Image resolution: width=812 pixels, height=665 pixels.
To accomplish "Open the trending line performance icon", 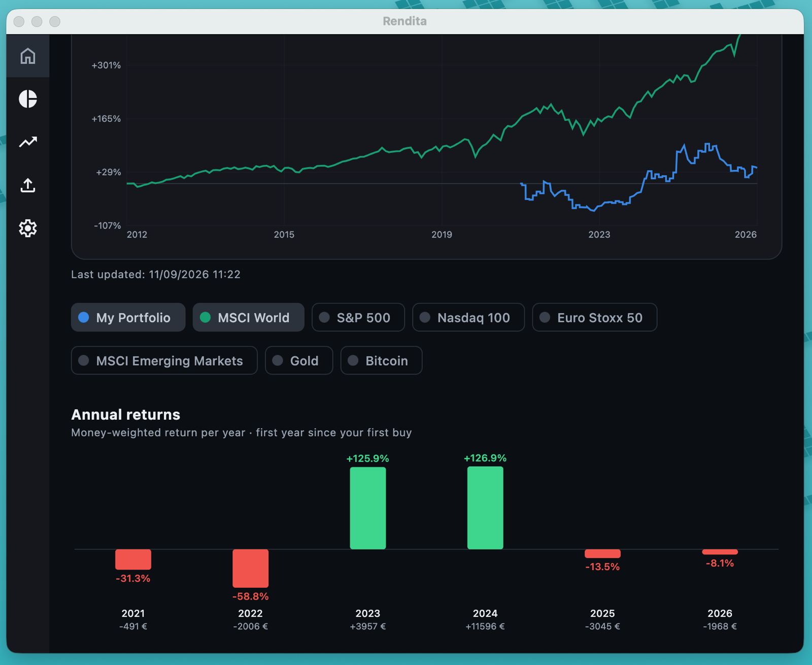I will (x=28, y=142).
